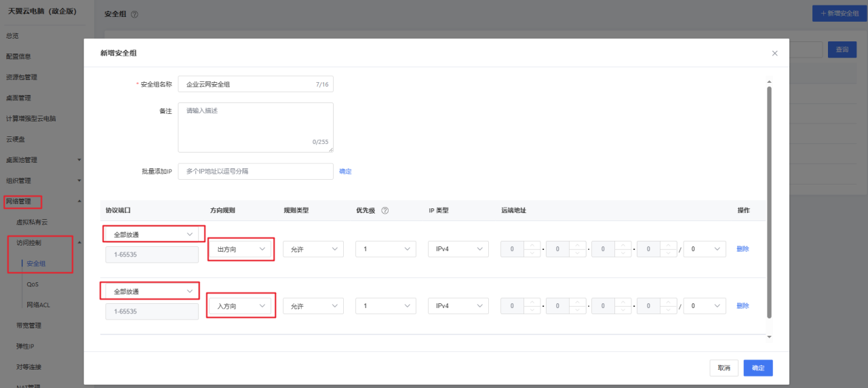This screenshot has width=868, height=388.
Task: Select 安全组 in the sidebar
Action: (36, 263)
